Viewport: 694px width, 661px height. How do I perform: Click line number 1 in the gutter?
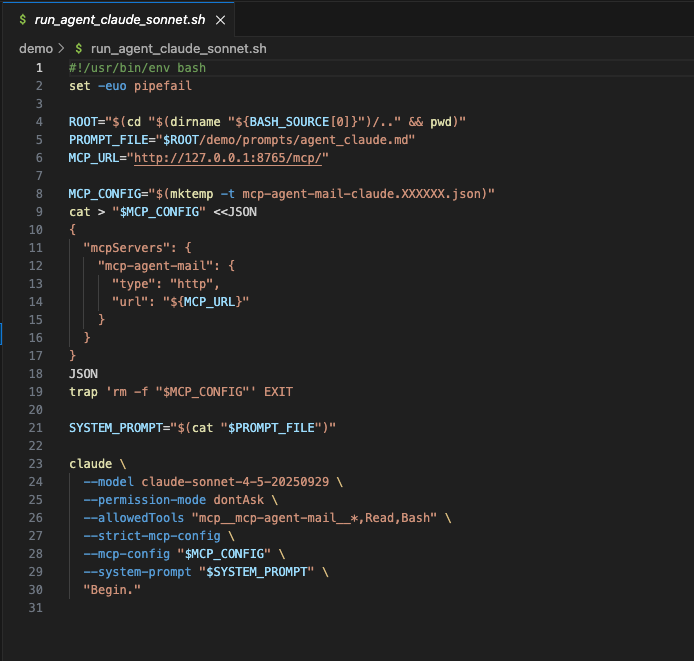(39, 67)
